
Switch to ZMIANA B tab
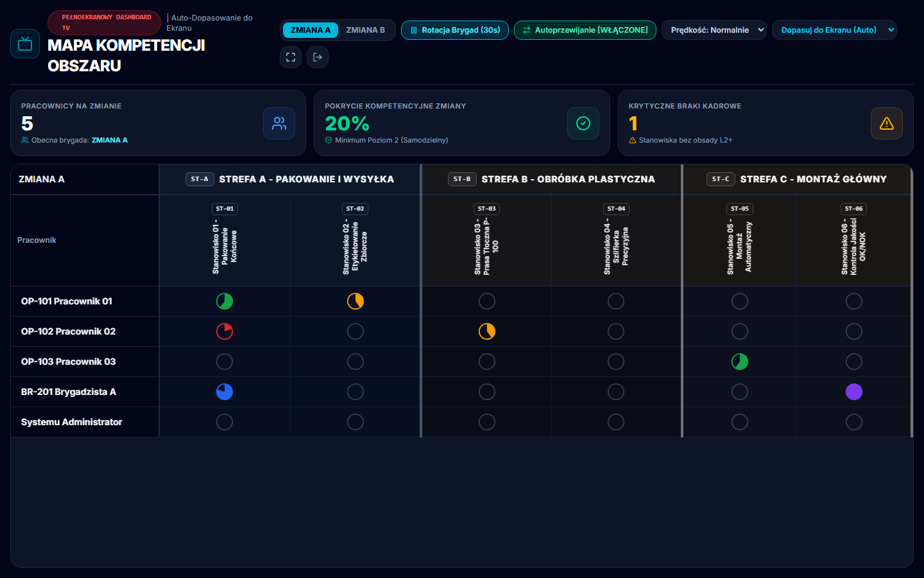coord(366,30)
